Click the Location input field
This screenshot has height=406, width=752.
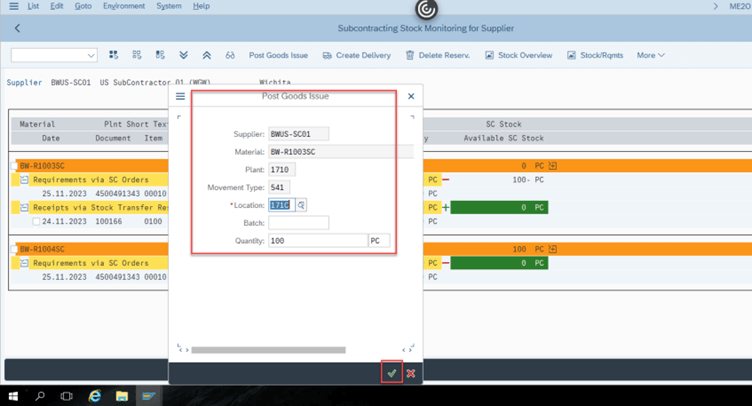(282, 205)
